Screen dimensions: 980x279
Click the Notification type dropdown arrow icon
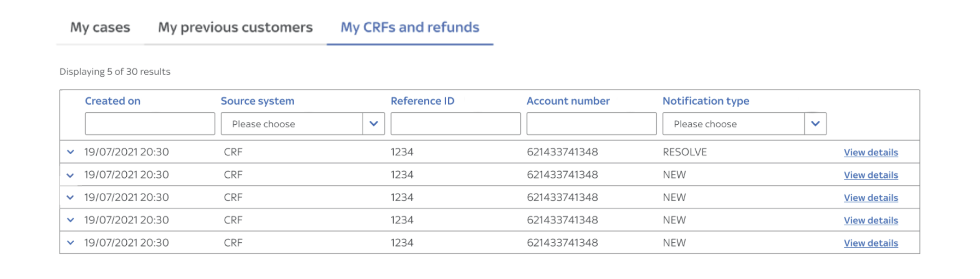[x=815, y=124]
